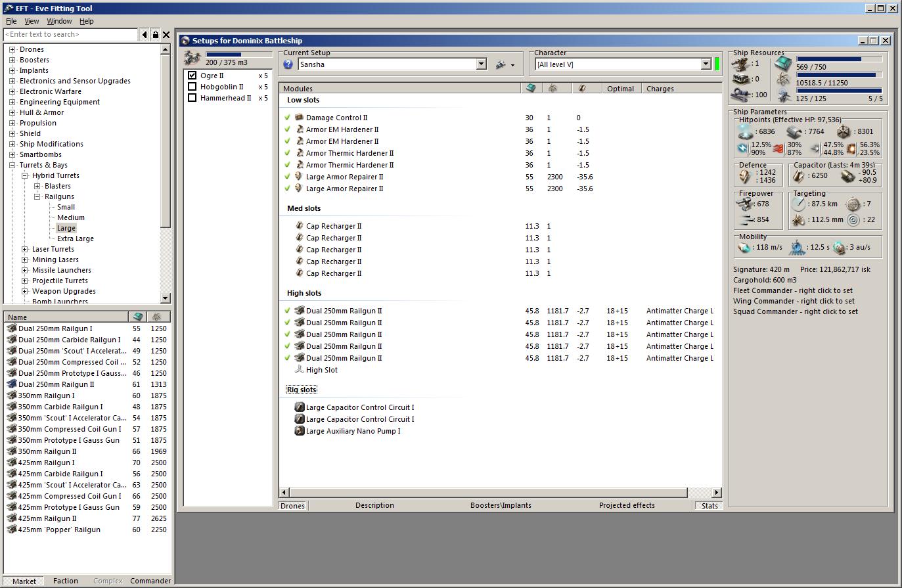Click the Large Auxiliary Nano Pump I rig icon

pyautogui.click(x=300, y=431)
